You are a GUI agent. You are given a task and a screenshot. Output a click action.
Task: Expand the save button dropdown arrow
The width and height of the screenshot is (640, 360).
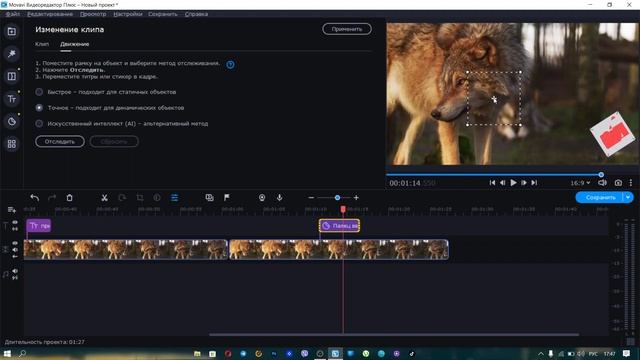pyautogui.click(x=628, y=198)
